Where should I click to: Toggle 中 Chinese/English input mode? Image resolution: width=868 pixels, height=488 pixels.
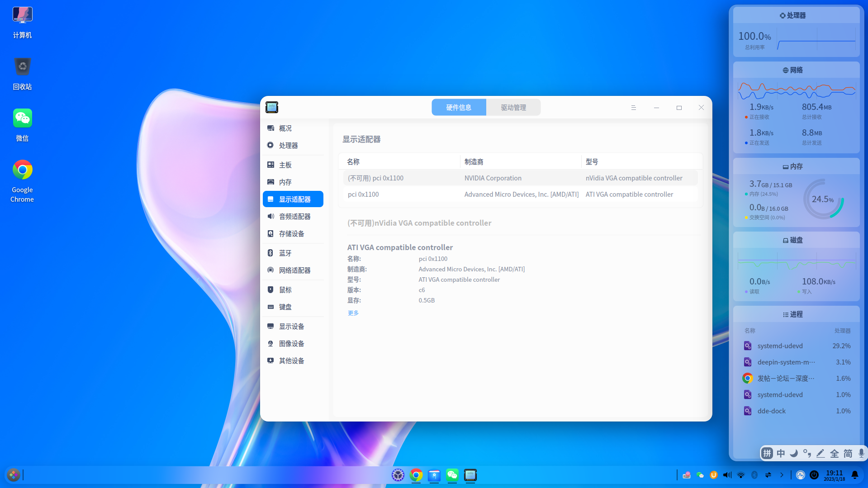[x=781, y=453]
